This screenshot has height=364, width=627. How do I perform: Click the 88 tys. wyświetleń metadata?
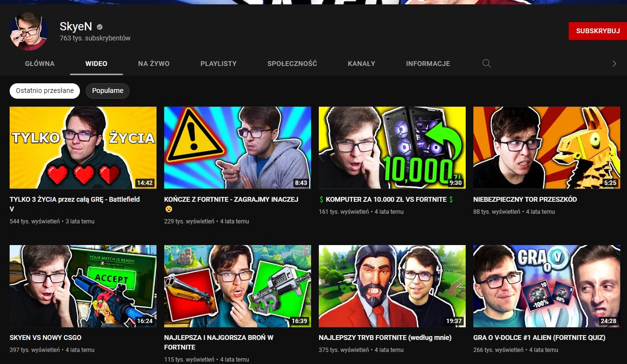point(497,212)
